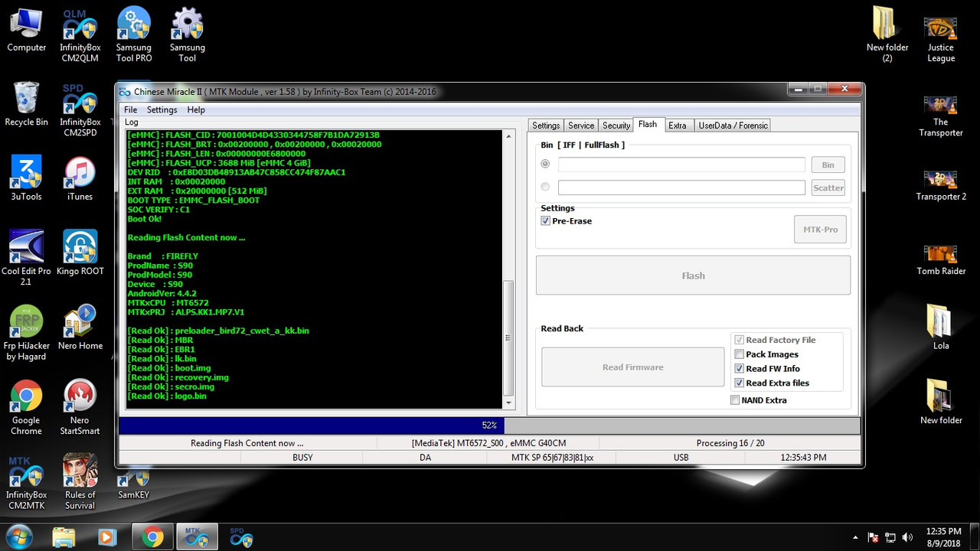Open InfinityBox CM2QLM desktop shortcut
This screenshot has height=551, width=980.
(x=80, y=35)
